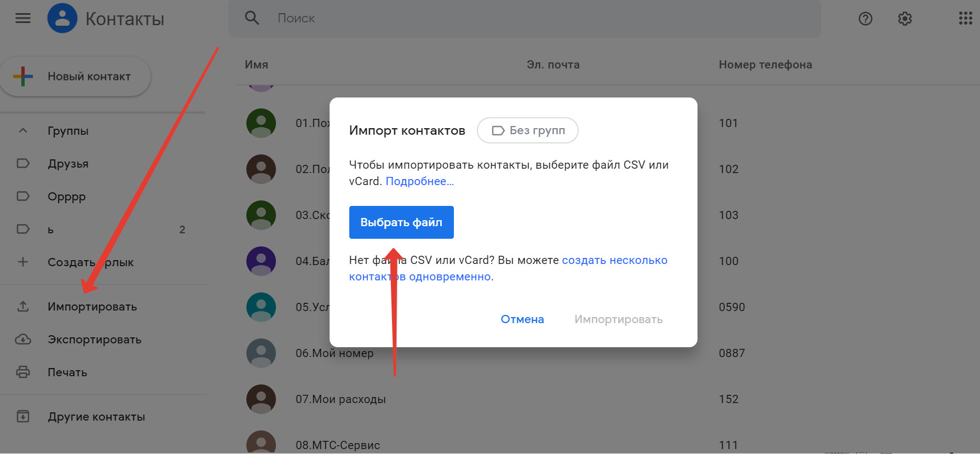Click the avatar of 07.Мои расходы
This screenshot has height=454, width=980.
pyautogui.click(x=261, y=399)
